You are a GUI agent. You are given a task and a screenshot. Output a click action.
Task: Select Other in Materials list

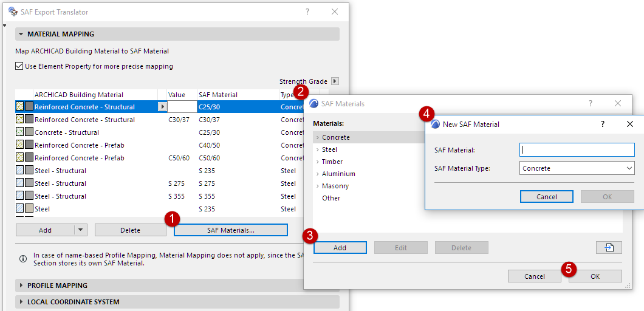331,198
